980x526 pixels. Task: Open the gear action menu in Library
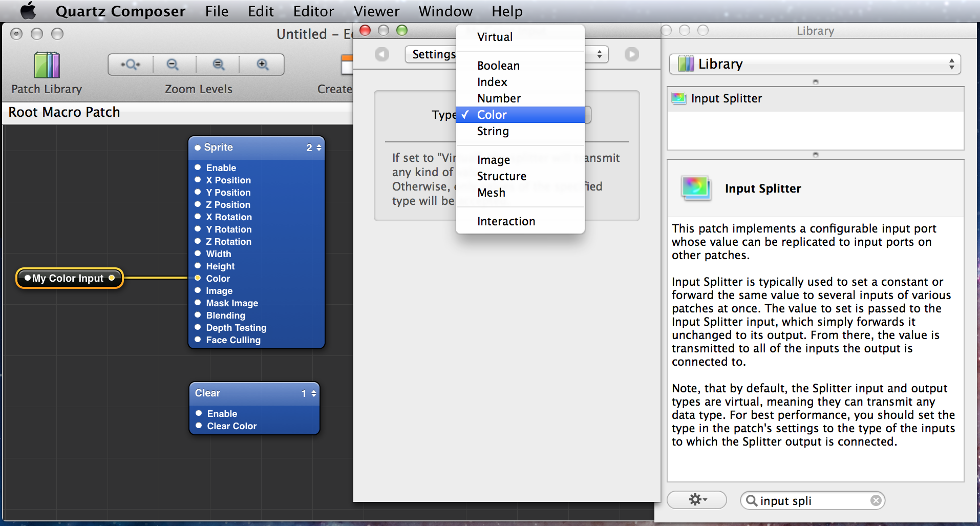pos(697,499)
